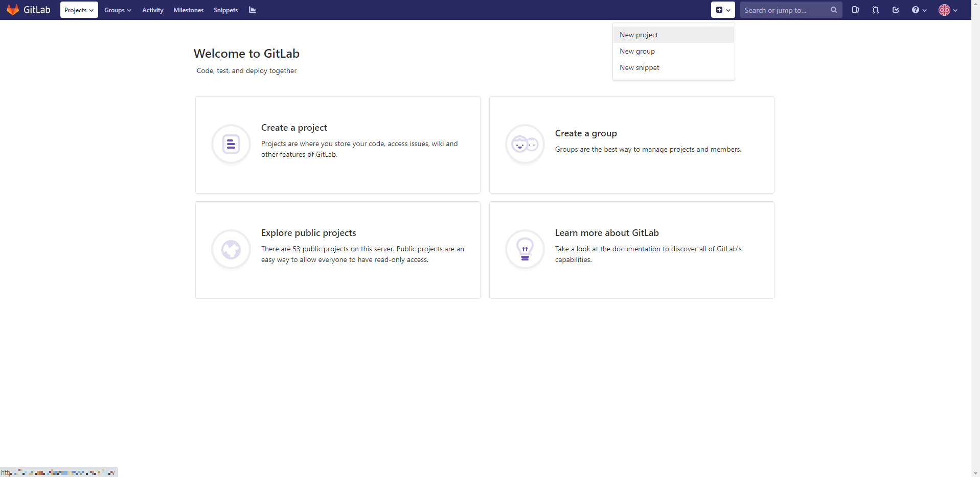Click the 'Code, test, and deploy together' text
980x477 pixels.
[x=246, y=70]
